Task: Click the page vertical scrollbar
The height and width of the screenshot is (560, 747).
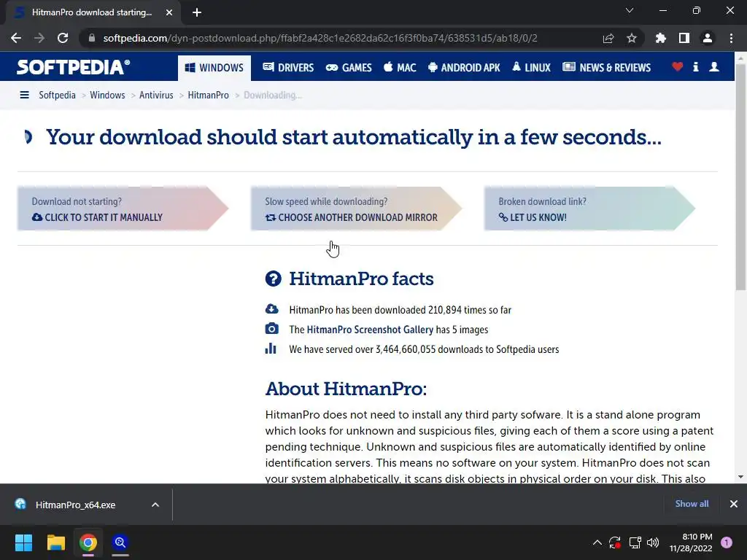Action: point(741,177)
